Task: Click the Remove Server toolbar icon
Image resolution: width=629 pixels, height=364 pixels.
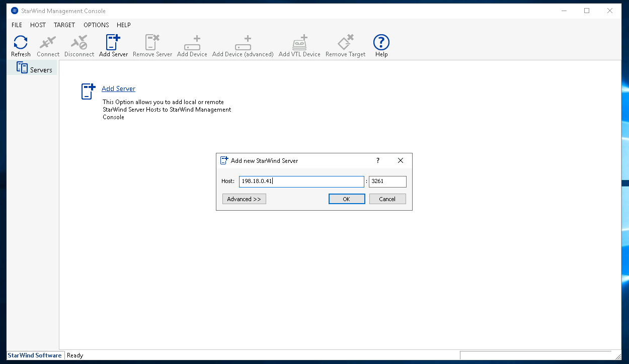Action: click(152, 45)
